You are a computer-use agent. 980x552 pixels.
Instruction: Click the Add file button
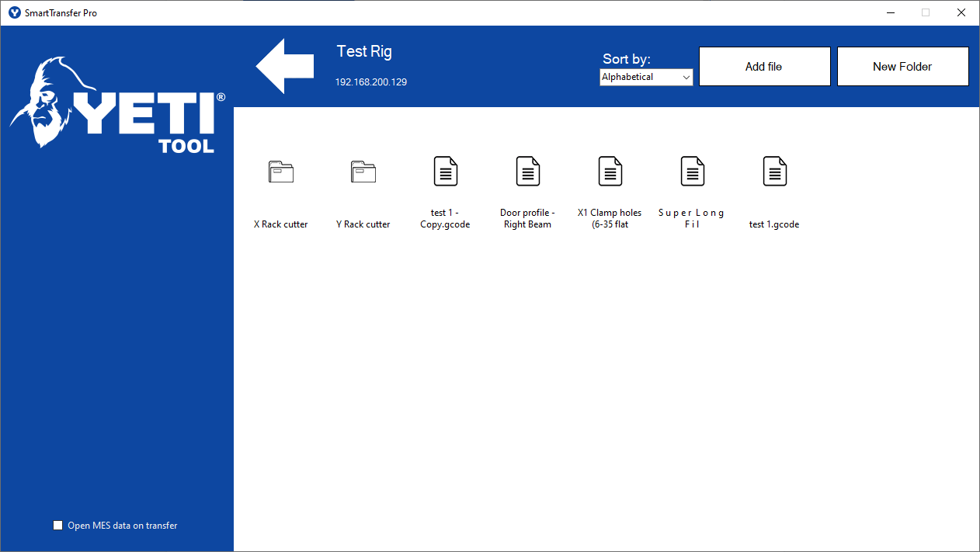click(765, 67)
